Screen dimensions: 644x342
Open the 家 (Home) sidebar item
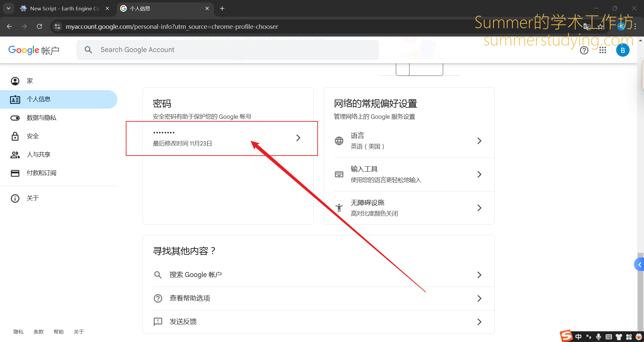pos(59,81)
